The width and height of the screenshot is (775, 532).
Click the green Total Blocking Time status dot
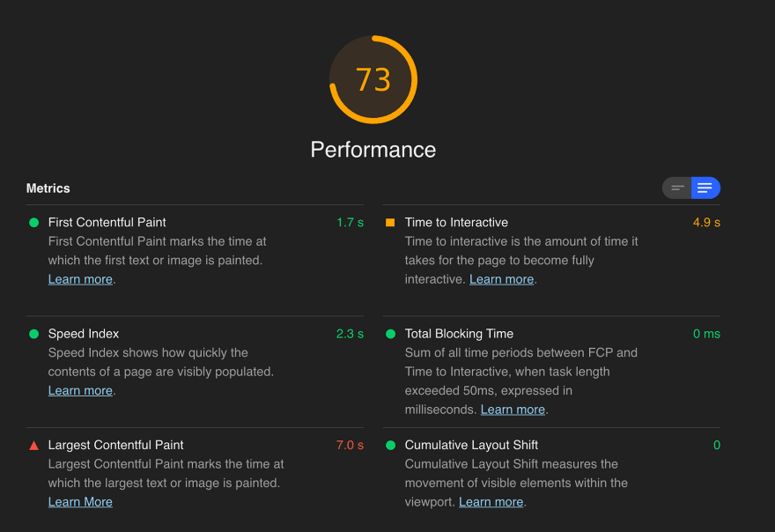click(390, 334)
